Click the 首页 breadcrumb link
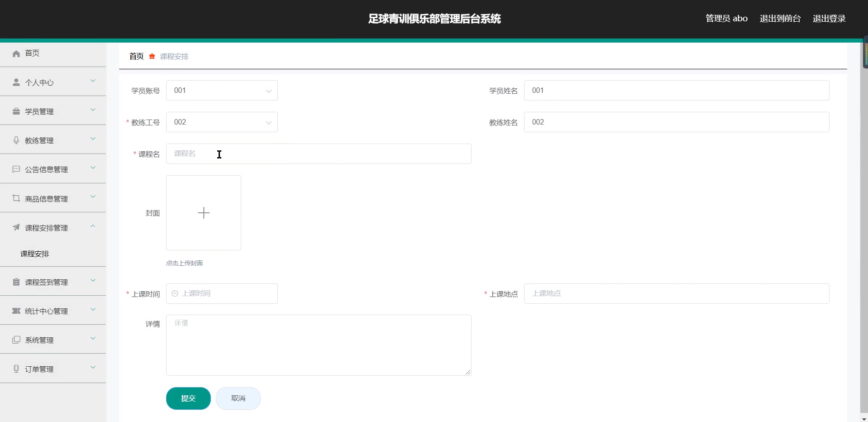The image size is (868, 422). pos(136,56)
